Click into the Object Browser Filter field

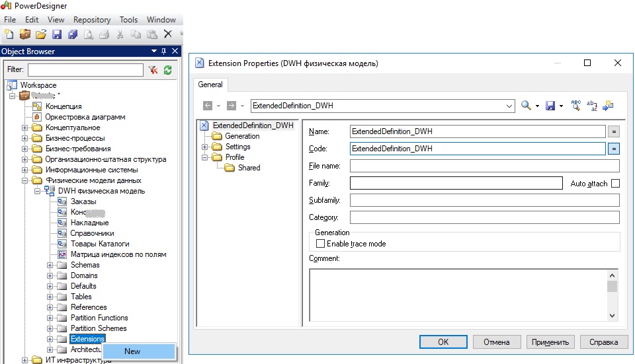(x=85, y=70)
